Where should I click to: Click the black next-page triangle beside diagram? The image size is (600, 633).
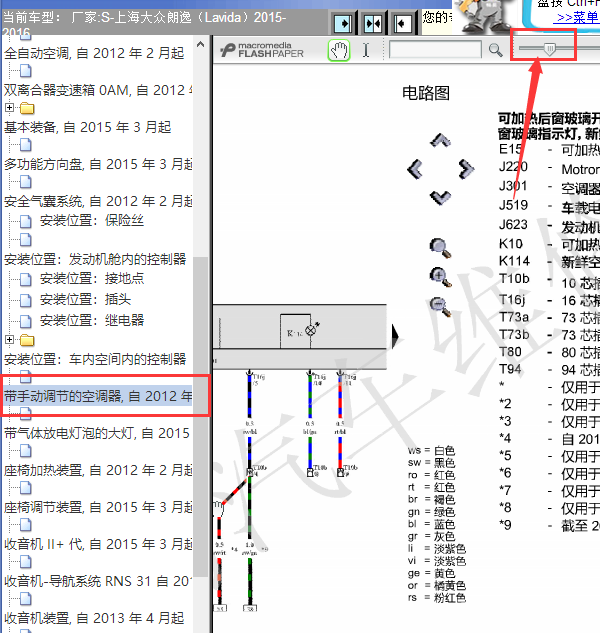395,337
